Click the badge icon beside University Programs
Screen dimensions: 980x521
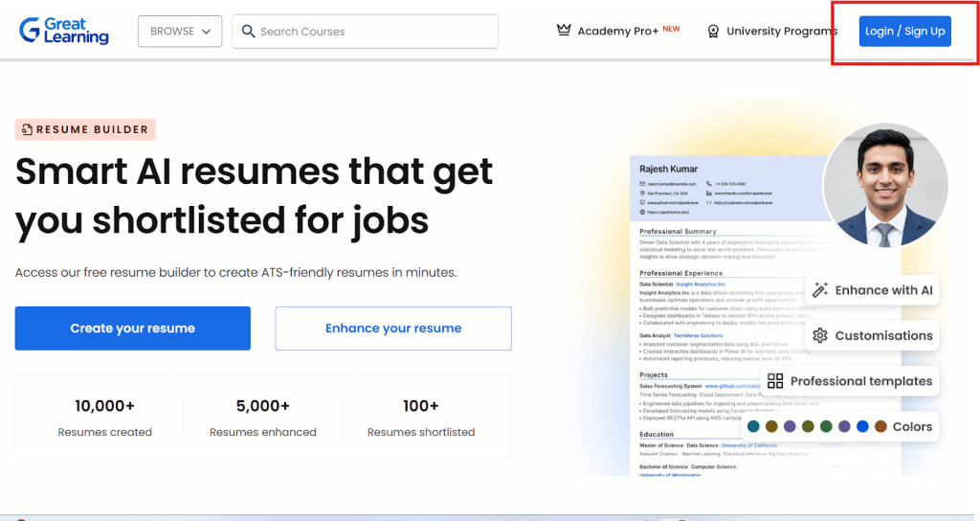point(713,32)
